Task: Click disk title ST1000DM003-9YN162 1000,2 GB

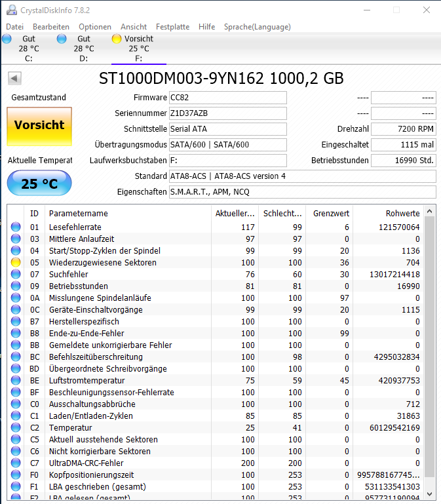Action: click(221, 79)
